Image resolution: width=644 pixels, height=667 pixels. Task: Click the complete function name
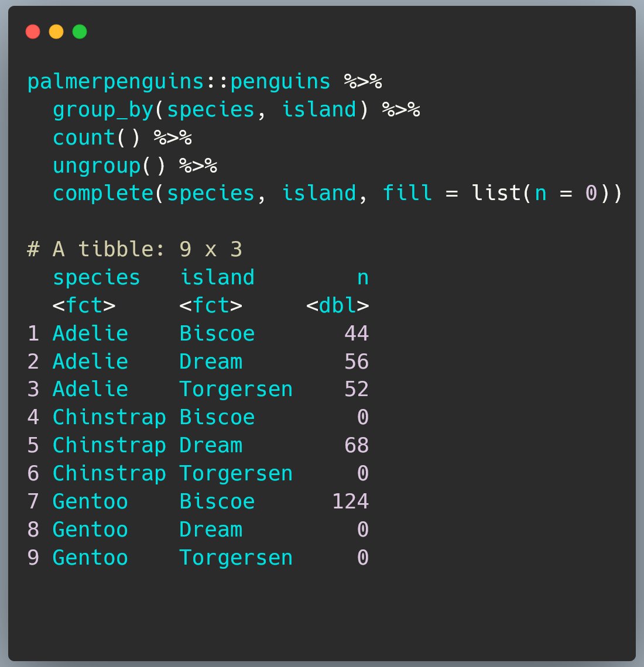(x=103, y=194)
